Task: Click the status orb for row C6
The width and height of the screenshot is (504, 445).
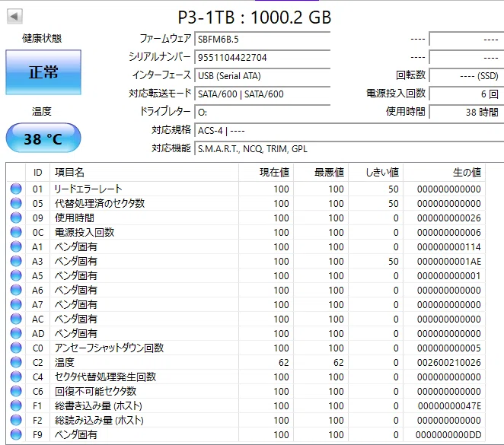Action: 16,391
